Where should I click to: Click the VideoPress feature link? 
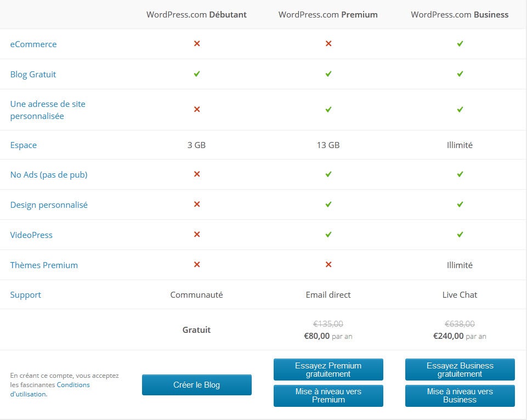tap(31, 235)
